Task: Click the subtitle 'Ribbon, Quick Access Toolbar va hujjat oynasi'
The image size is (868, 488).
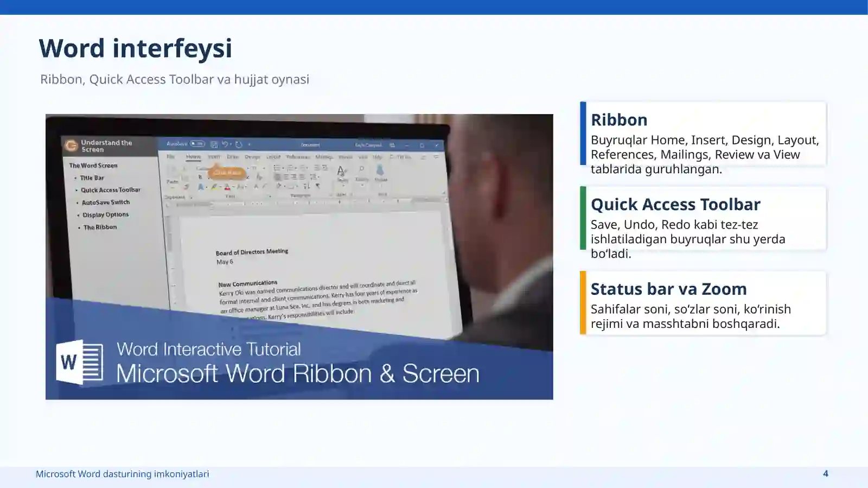Action: click(175, 79)
